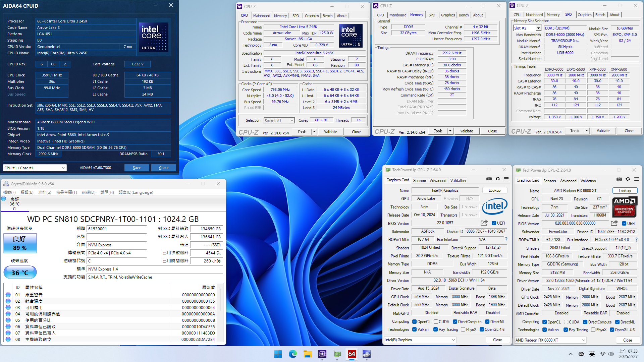644x362 pixels.
Task: Open Graphics tab in CPU-Z SPD window
Action: 585,15
